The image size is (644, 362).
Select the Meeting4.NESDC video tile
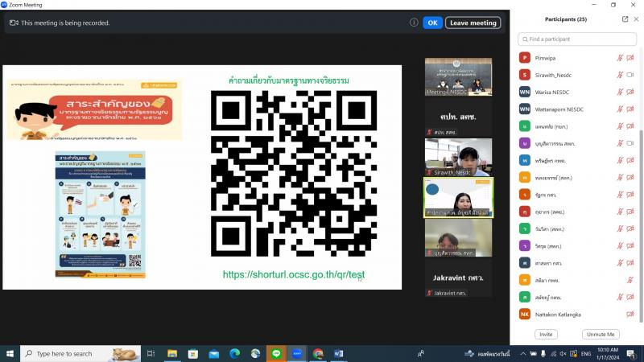tap(458, 76)
